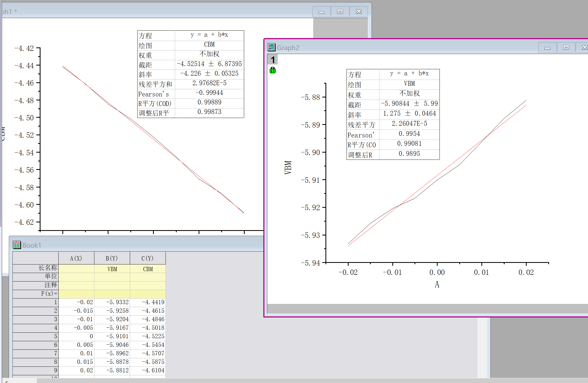Minimize the Graph2 window
Viewport: 588px width, 383px height.
pos(547,48)
